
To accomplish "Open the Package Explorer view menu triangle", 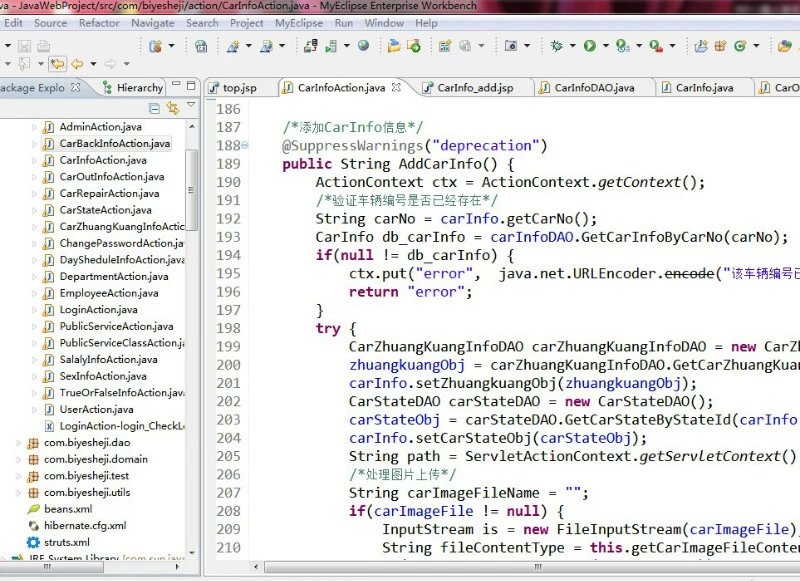I will 191,105.
